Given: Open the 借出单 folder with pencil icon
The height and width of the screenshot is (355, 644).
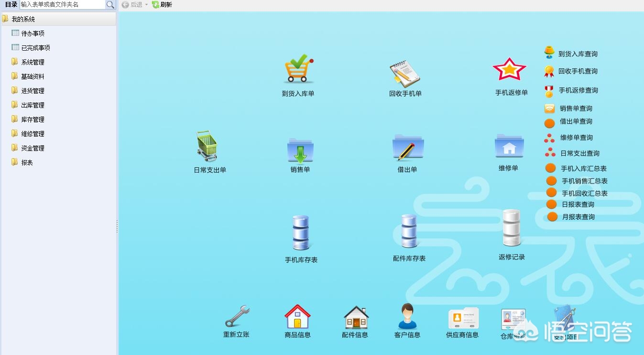Looking at the screenshot, I should pyautogui.click(x=408, y=147).
